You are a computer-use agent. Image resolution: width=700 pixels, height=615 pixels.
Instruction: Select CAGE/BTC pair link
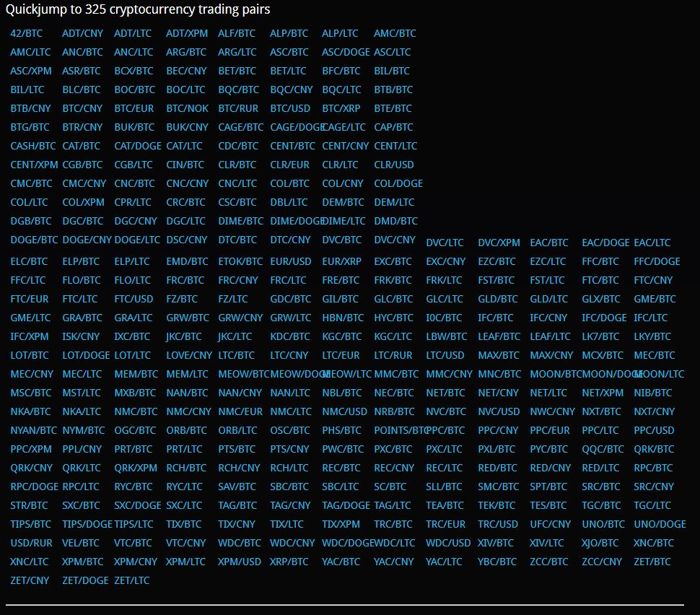(240, 127)
